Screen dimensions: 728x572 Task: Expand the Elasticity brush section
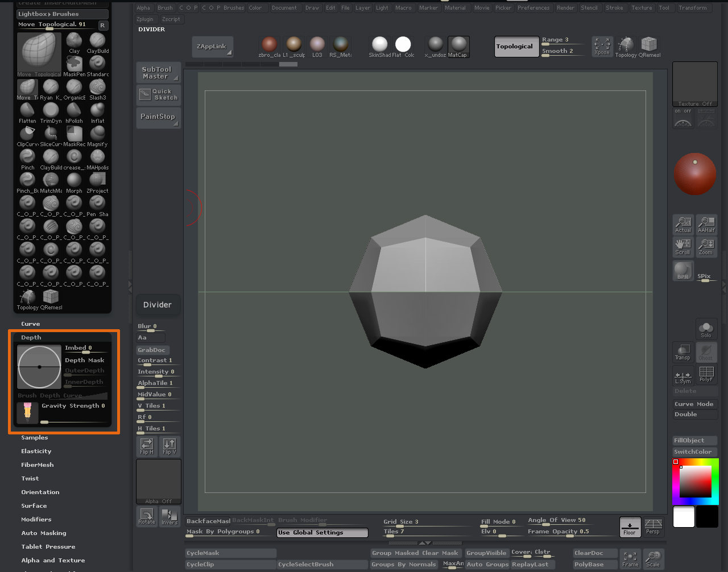36,451
